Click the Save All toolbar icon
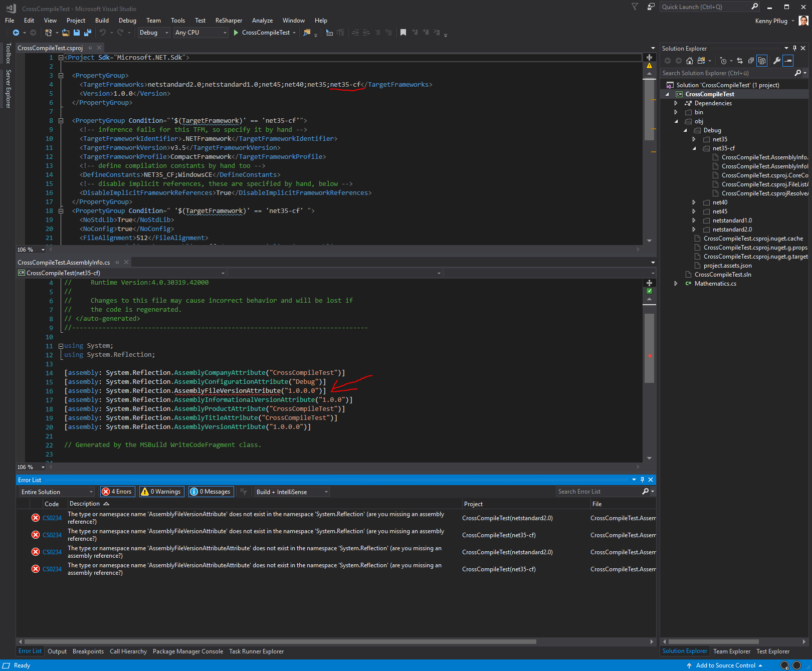The height and width of the screenshot is (671, 812). click(88, 33)
